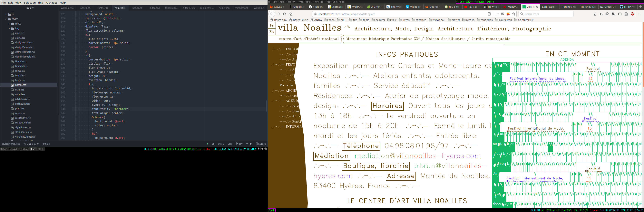
Task: Click the mediation email link
Action: pos(417,156)
